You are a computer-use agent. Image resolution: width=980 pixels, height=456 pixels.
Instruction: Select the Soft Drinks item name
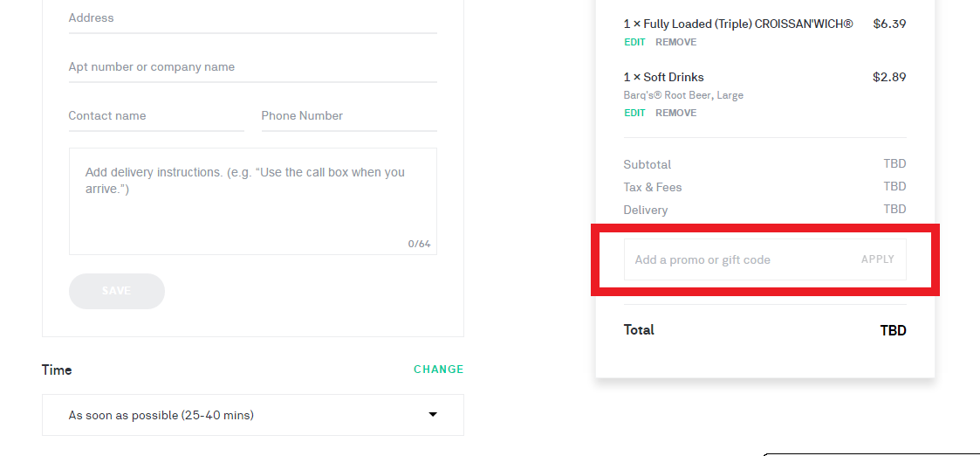tap(664, 78)
